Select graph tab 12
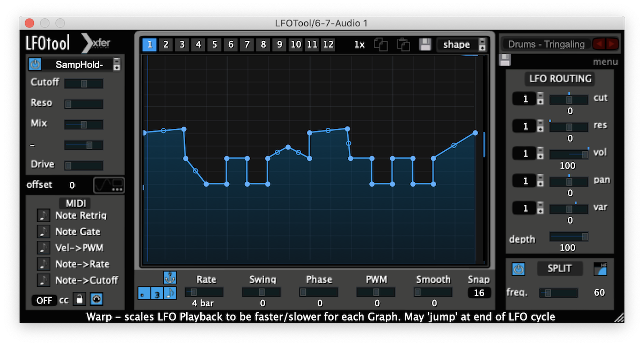Viewport: 644px width, 346px height. [328, 45]
